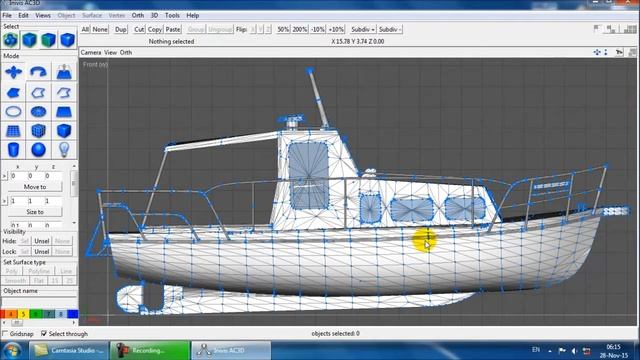Select the Group selection mode icon
640x360 pixels.
click(11, 40)
